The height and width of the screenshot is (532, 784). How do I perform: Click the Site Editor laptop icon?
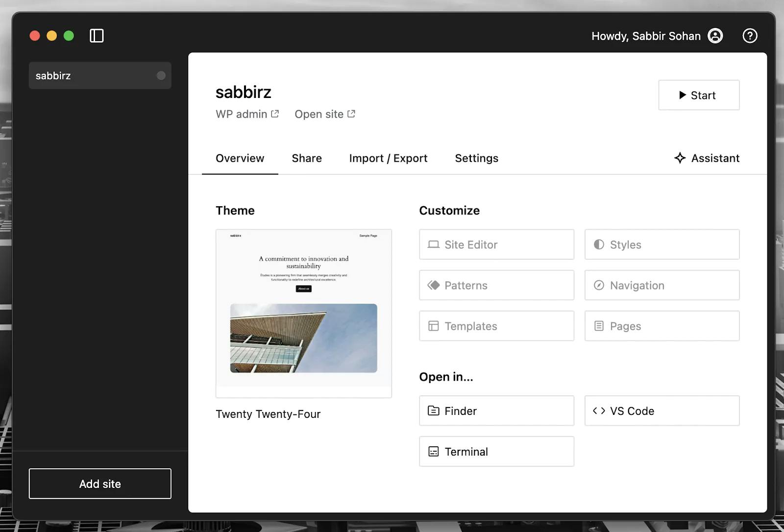[x=433, y=244]
